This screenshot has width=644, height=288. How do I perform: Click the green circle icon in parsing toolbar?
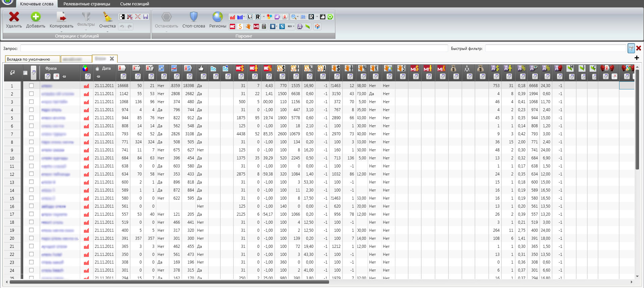pos(330,17)
